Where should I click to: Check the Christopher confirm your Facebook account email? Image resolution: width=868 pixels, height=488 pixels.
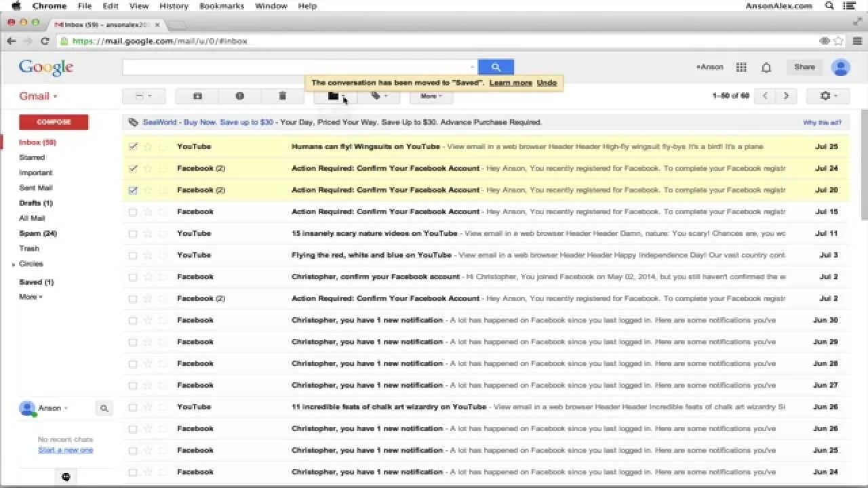(x=133, y=277)
